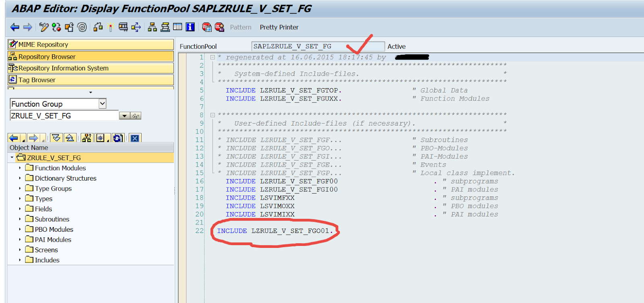
Task: Set or delete external breakpoint icon
Action: [x=219, y=27]
